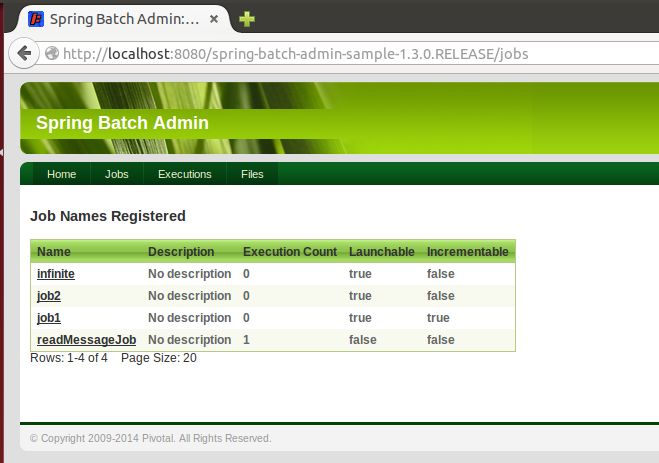Click the tab favicon icon

tap(36, 19)
